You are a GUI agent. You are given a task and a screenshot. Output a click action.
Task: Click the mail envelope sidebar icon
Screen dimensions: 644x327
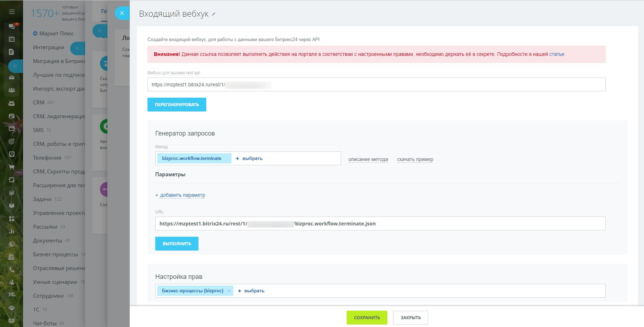tap(12, 78)
